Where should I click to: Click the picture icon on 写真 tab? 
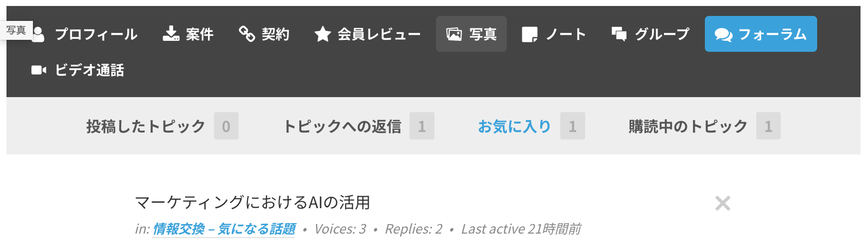click(454, 34)
